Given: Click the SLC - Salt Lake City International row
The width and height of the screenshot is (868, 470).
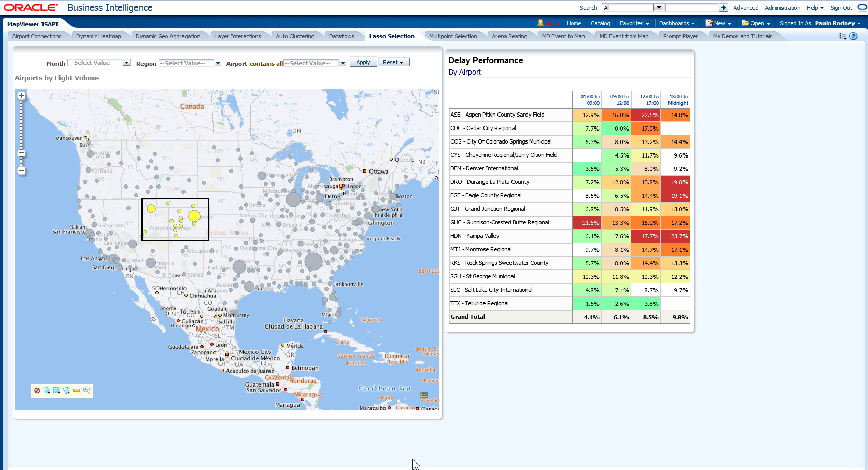Looking at the screenshot, I should pyautogui.click(x=570, y=290).
